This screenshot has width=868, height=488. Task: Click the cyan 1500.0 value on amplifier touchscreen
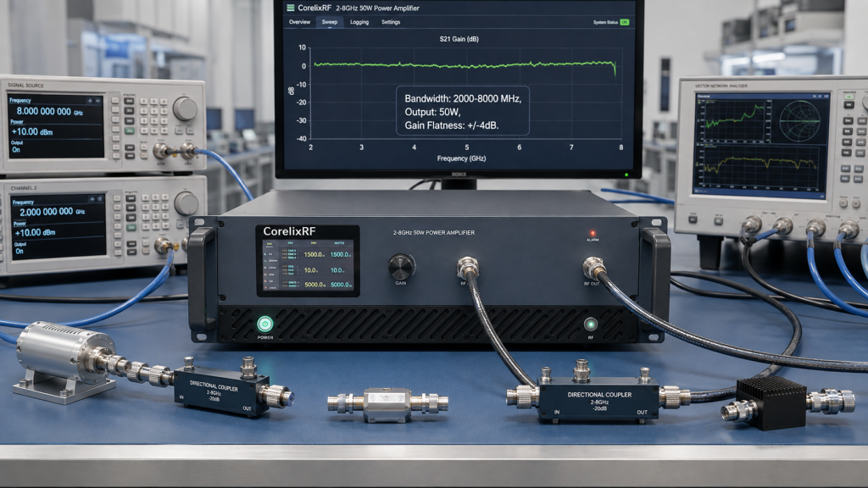pos(341,254)
